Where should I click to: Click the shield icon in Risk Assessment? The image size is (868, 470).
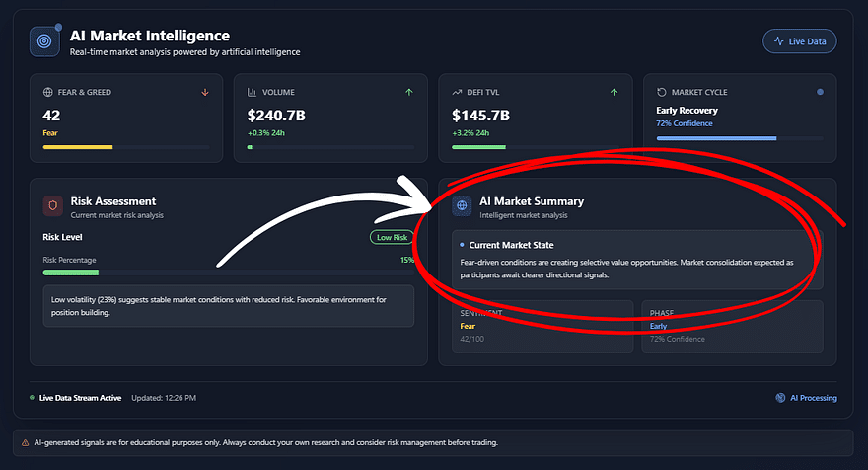[53, 205]
